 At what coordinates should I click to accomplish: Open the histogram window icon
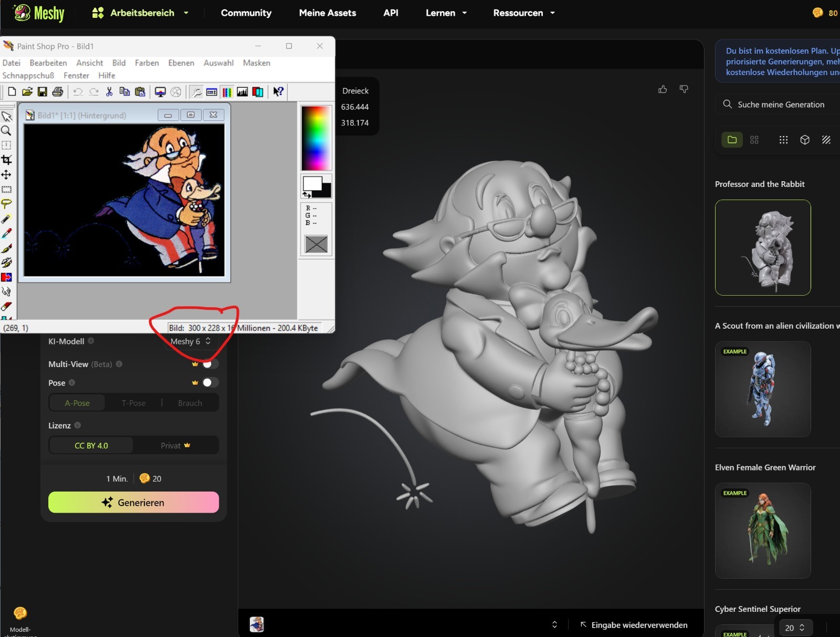point(243,92)
